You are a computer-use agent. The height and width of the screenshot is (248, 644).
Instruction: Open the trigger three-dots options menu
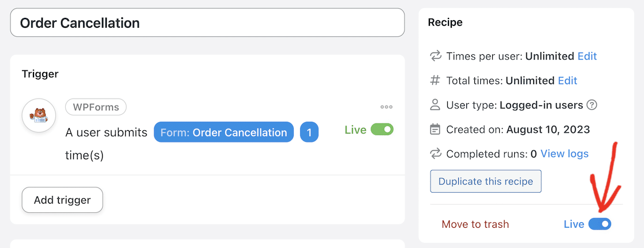point(386,107)
